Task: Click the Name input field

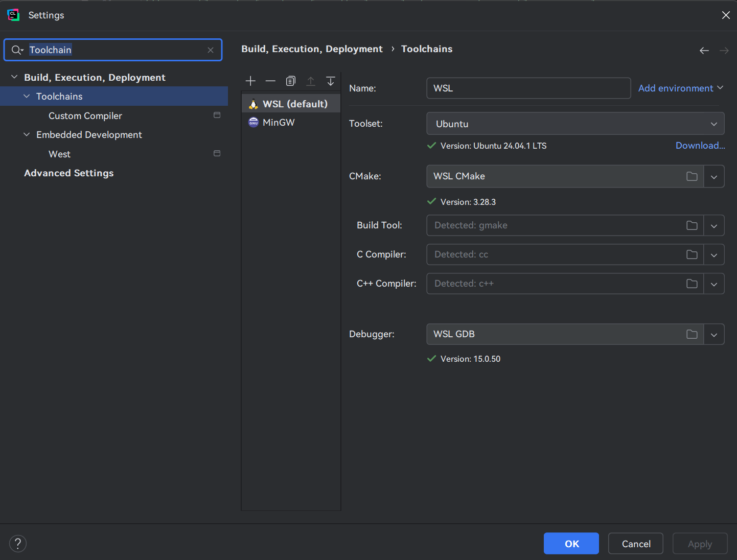Action: [528, 88]
